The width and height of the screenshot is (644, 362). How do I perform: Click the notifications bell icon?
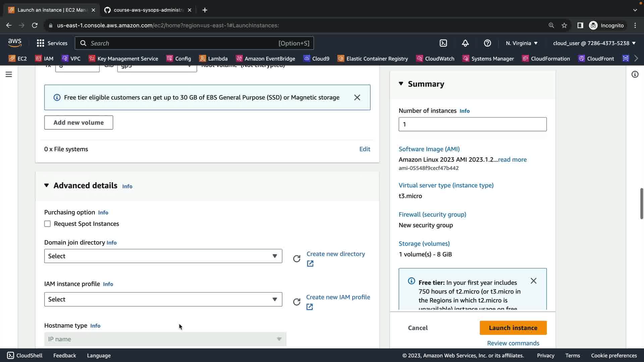click(x=465, y=43)
